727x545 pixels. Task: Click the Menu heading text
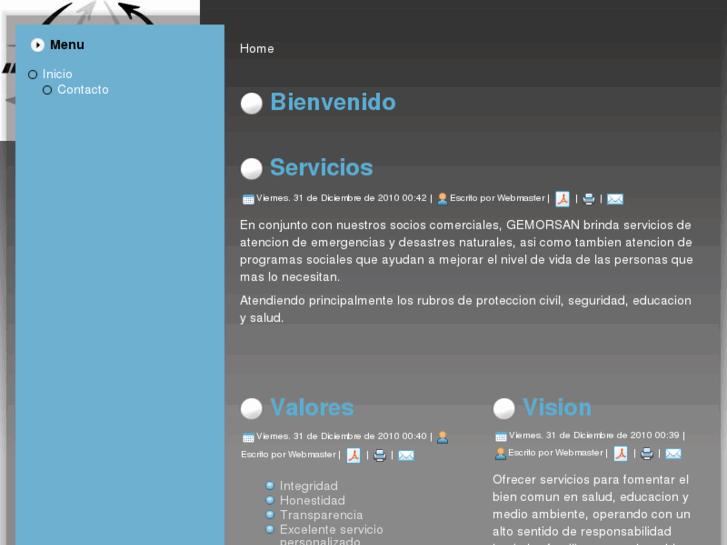click(67, 45)
